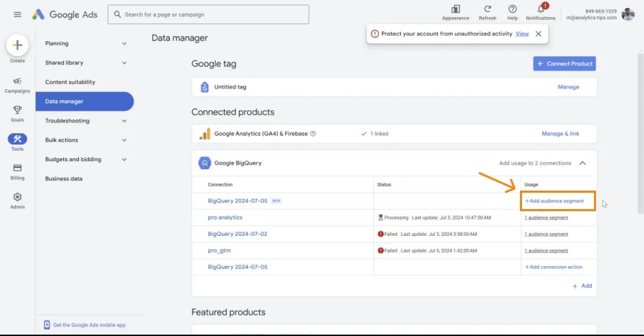644x336 pixels.
Task: Open Business data page
Action: (x=64, y=178)
